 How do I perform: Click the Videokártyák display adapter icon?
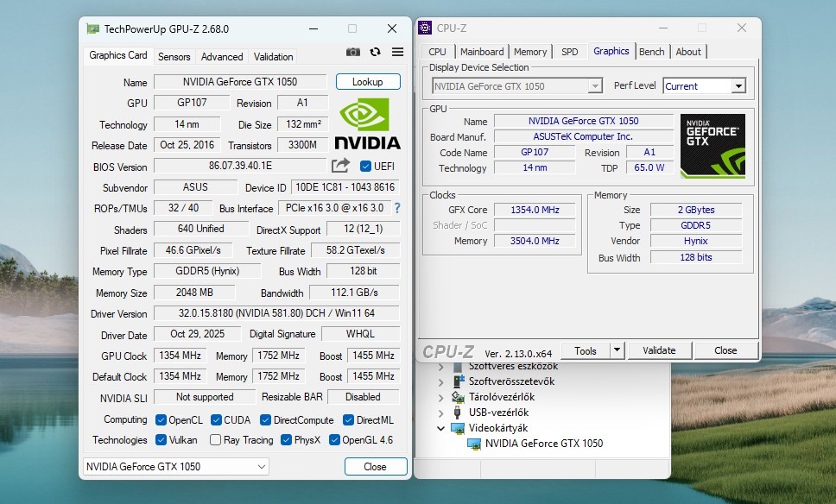pos(458,428)
